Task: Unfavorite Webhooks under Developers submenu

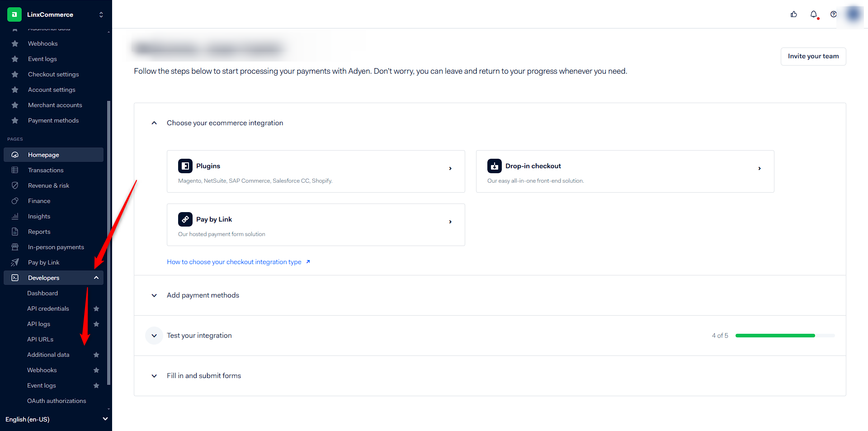Action: [96, 370]
